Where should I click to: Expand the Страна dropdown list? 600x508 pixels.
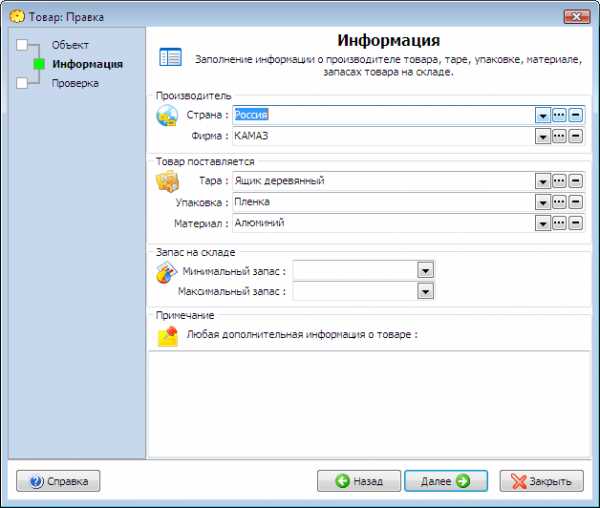click(x=543, y=115)
